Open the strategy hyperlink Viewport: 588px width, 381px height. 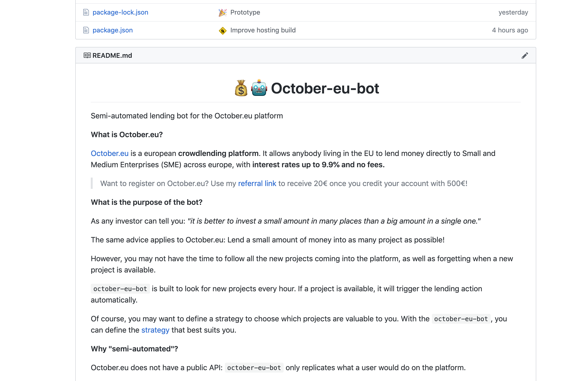155,330
